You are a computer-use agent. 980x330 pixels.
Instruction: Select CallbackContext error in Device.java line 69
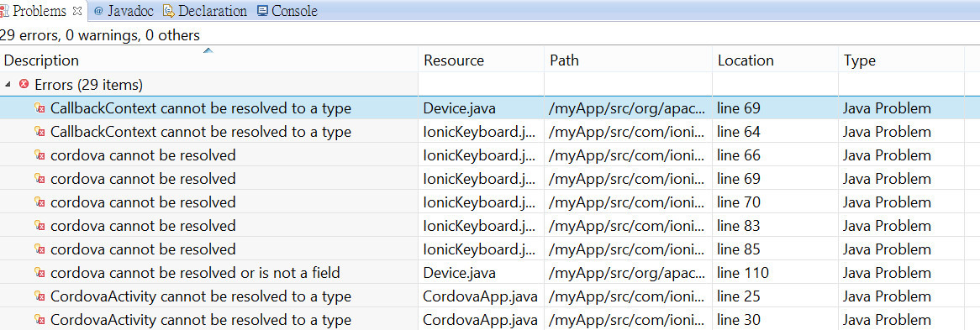point(490,108)
